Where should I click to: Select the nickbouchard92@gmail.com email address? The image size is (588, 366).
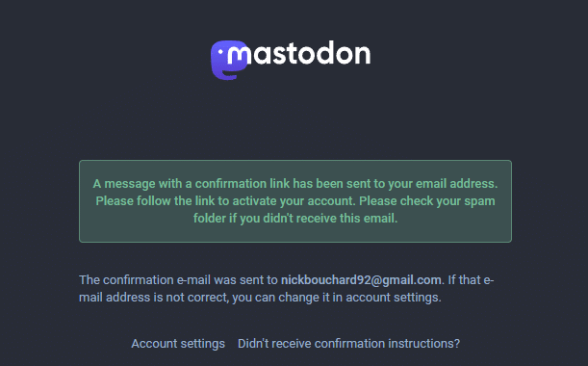pos(361,280)
